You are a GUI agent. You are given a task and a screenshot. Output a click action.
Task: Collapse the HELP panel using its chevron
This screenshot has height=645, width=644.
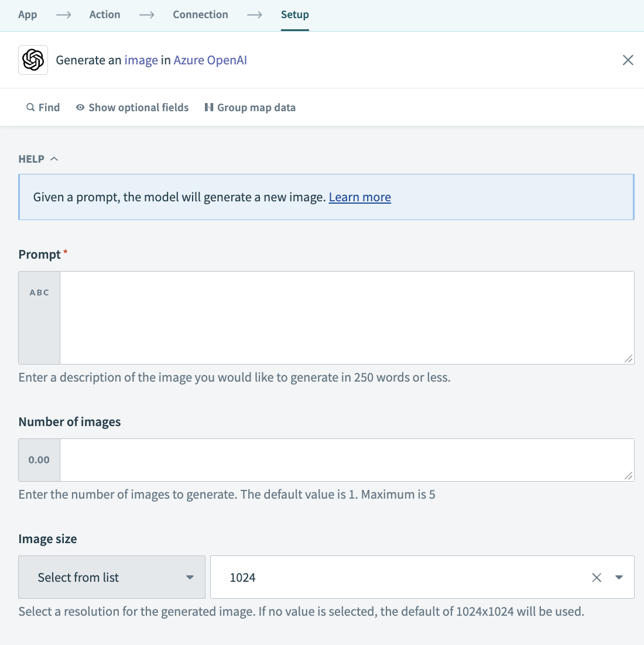click(54, 158)
